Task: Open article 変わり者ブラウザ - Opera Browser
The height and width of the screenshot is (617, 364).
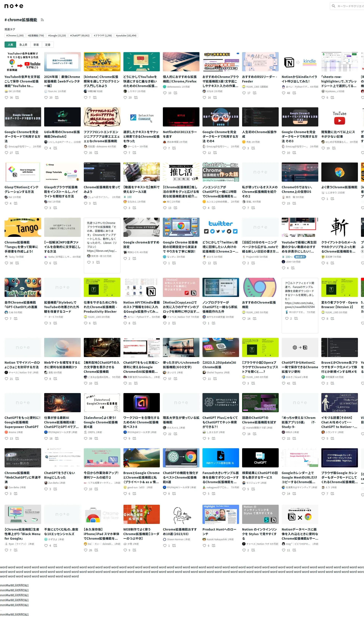Action: tap(340, 305)
